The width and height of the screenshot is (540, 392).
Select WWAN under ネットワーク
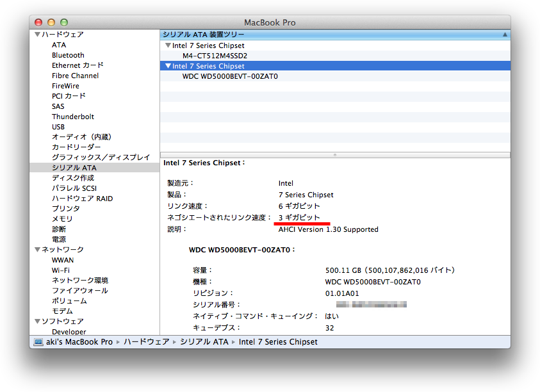coord(63,260)
